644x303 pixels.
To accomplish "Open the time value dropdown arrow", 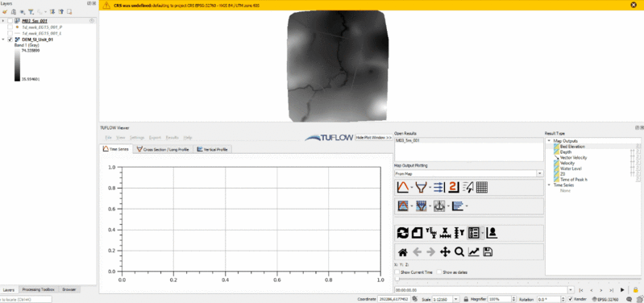I will click(571, 290).
